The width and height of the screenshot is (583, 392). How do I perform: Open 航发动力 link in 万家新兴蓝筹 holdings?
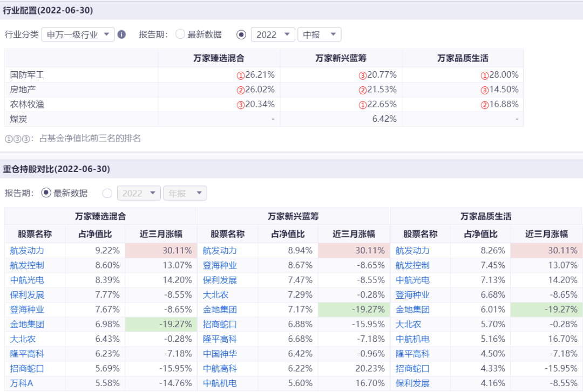(x=220, y=251)
